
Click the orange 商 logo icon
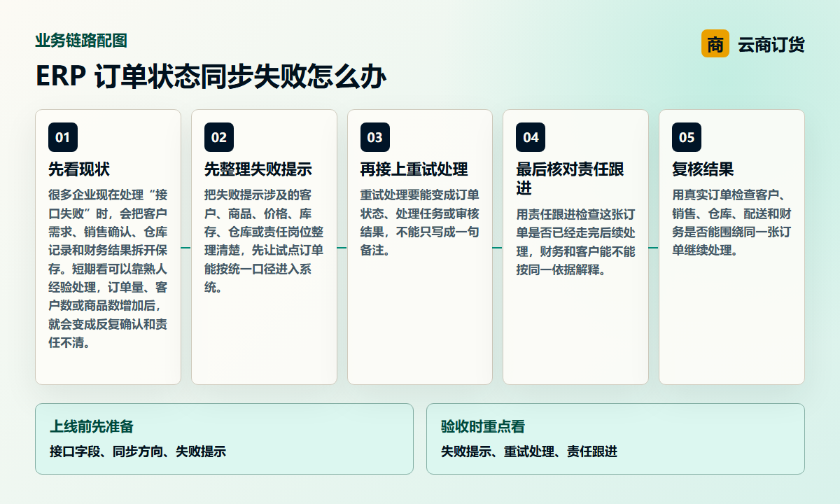[715, 44]
